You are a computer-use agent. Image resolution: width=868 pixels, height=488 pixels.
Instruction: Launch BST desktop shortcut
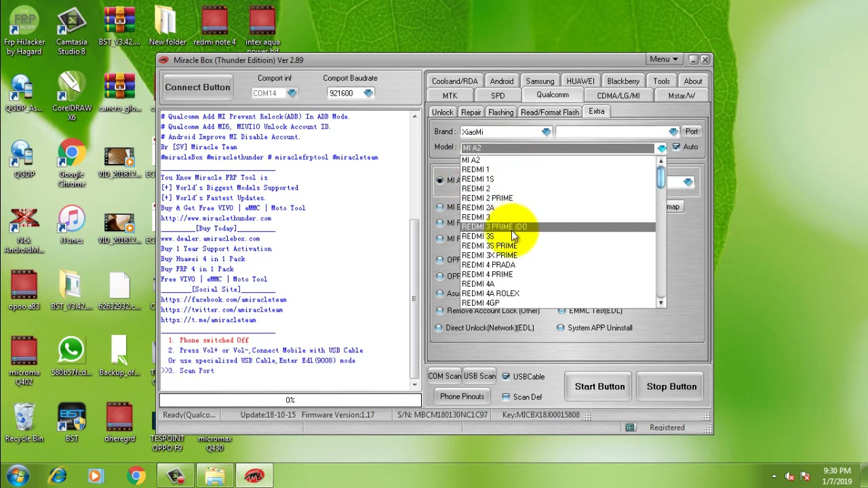pos(71,423)
